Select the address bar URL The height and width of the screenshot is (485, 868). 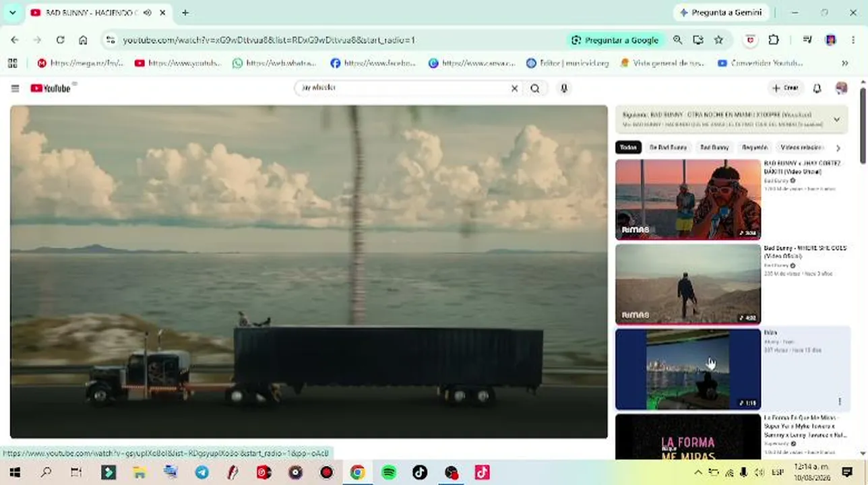coord(269,40)
